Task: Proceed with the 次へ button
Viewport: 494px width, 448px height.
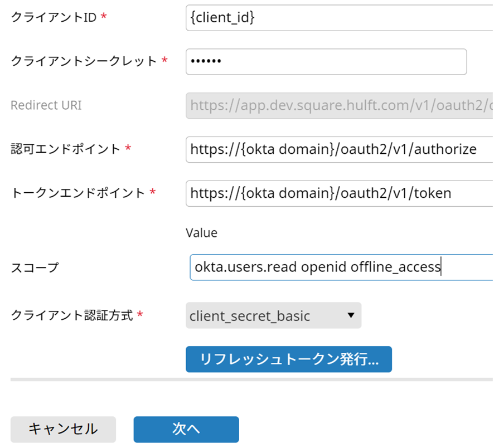Action: pos(186,429)
